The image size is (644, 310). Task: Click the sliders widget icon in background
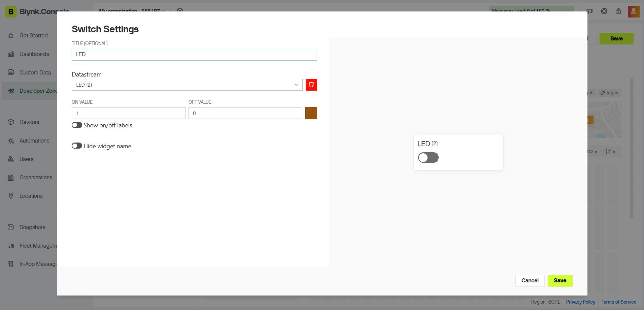point(608,151)
